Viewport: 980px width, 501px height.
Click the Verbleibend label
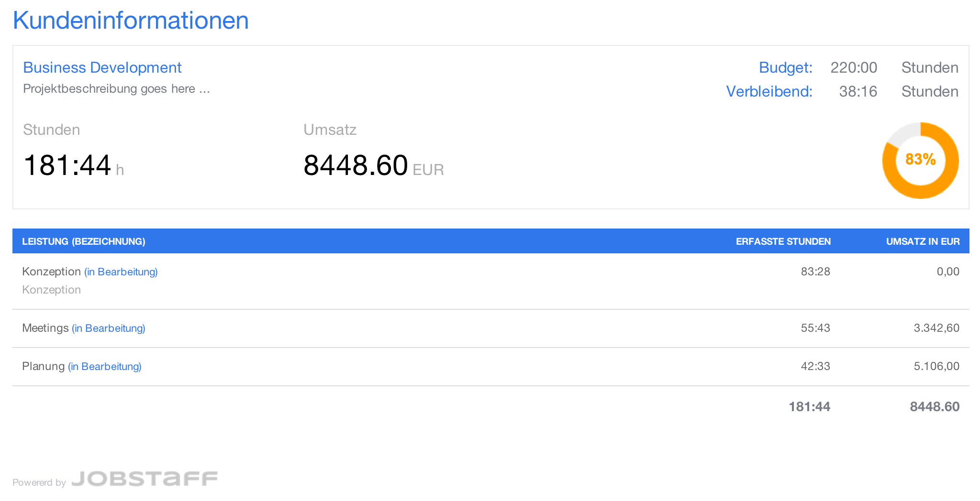[769, 91]
